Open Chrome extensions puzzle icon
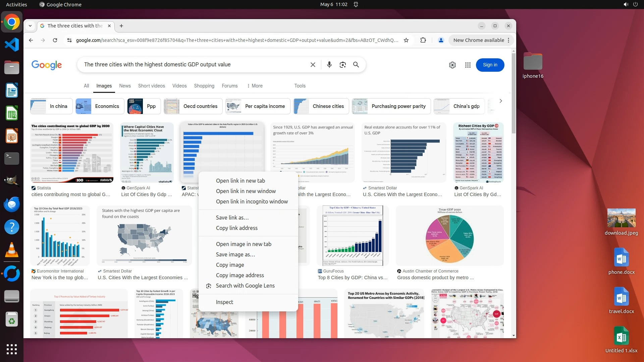 (423, 40)
